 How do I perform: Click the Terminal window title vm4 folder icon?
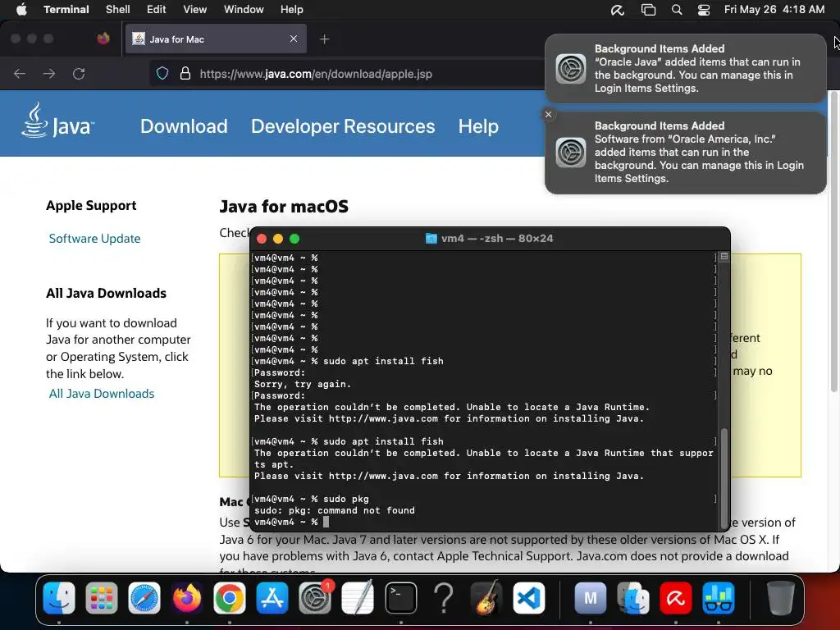click(x=431, y=239)
